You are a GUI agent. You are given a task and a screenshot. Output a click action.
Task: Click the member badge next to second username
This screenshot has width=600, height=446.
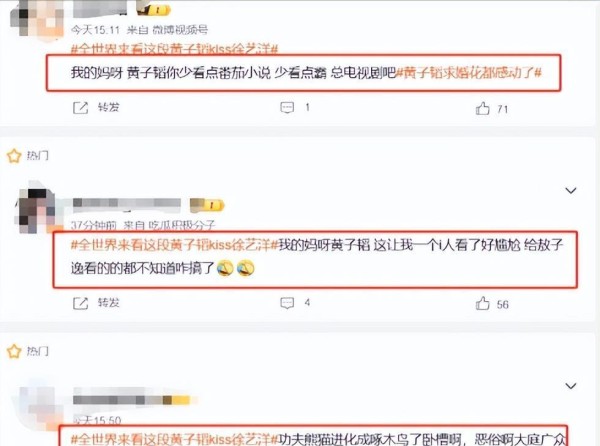(x=207, y=205)
